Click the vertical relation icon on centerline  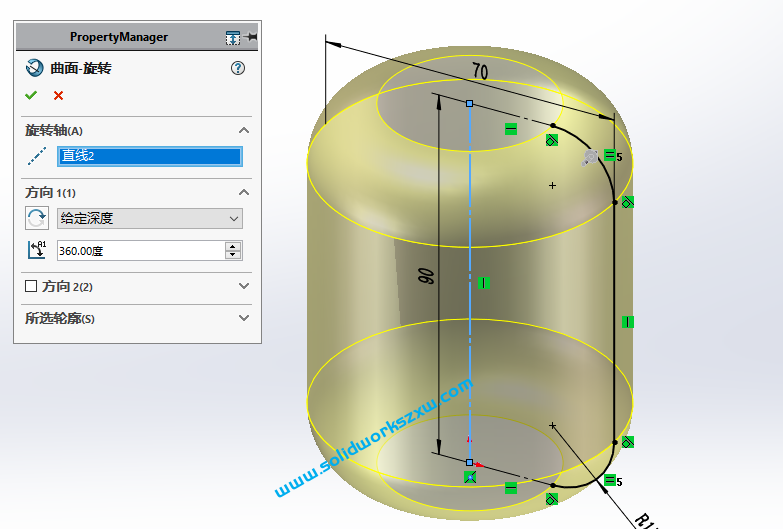point(483,283)
